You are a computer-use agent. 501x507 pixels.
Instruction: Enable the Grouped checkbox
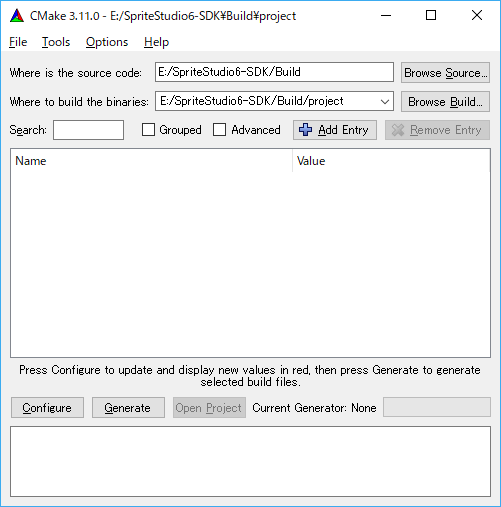[148, 130]
